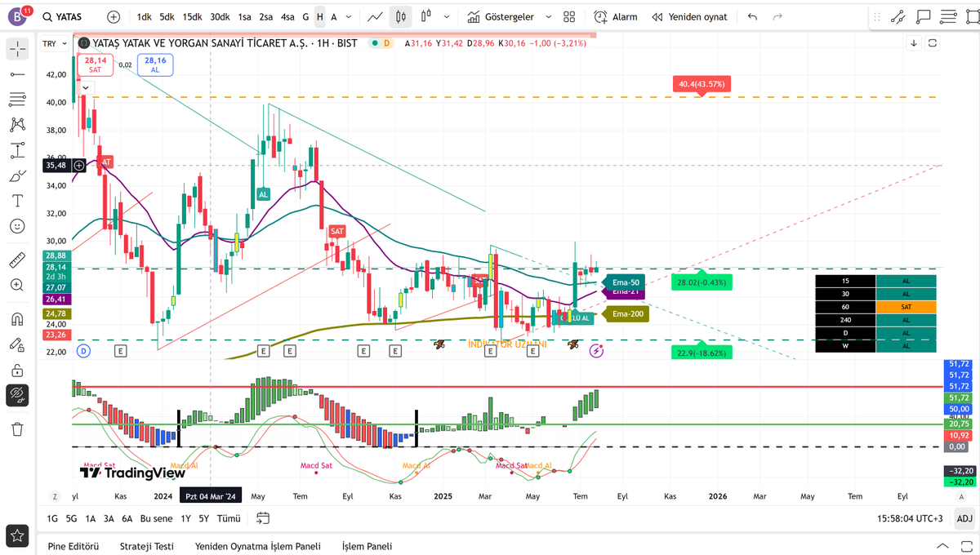
Task: Select the zoom in tool
Action: point(17,285)
